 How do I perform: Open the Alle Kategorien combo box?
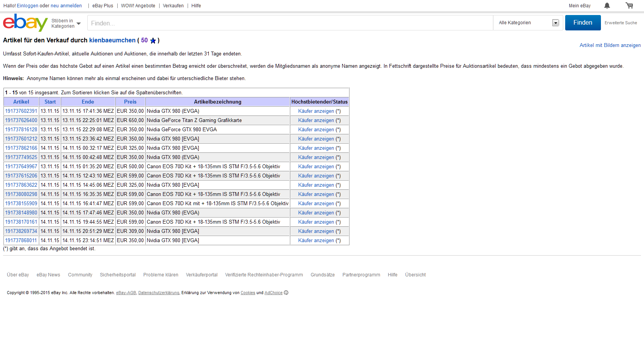[x=528, y=23]
